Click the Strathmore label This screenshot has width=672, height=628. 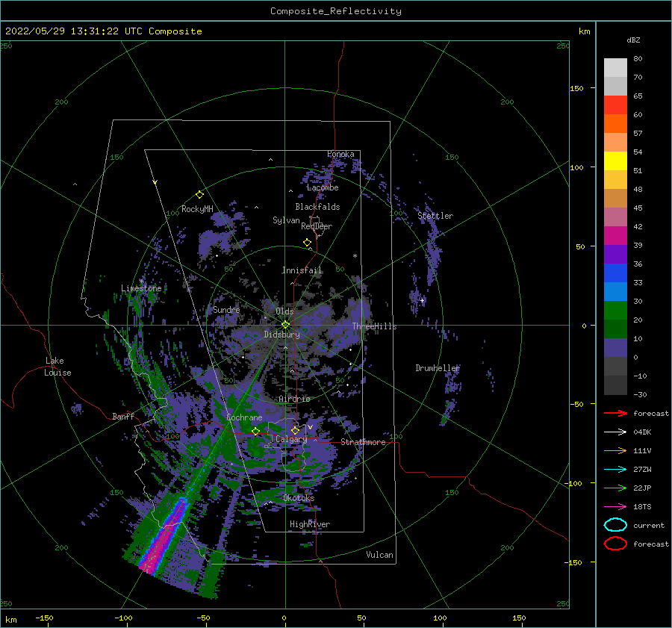tap(363, 442)
